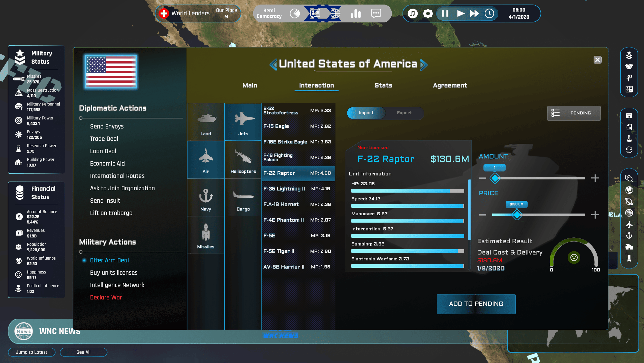This screenshot has height=363, width=644.
Task: Open the settings gear icon
Action: 428,13
